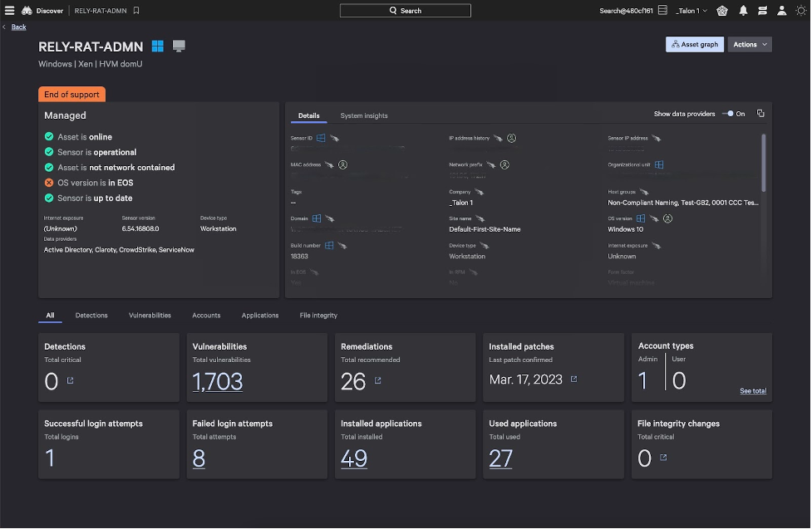812x529 pixels.
Task: Click the OS version value Windows 10
Action: click(x=626, y=229)
